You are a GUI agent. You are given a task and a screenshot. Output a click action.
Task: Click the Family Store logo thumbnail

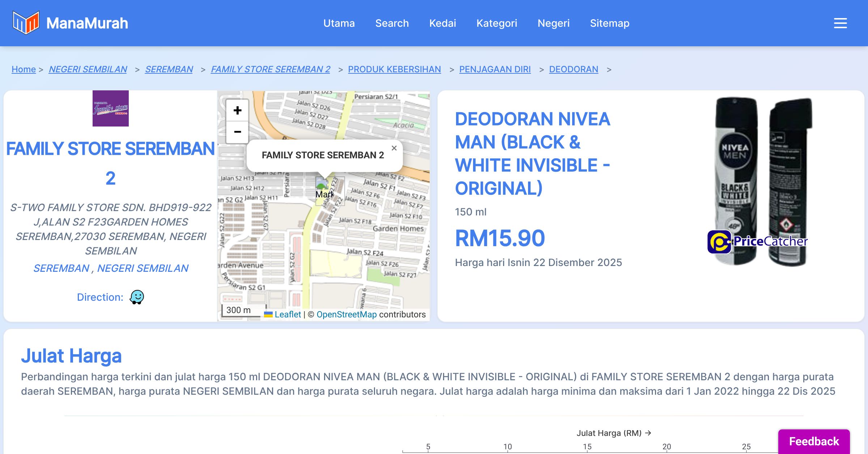[x=110, y=108]
